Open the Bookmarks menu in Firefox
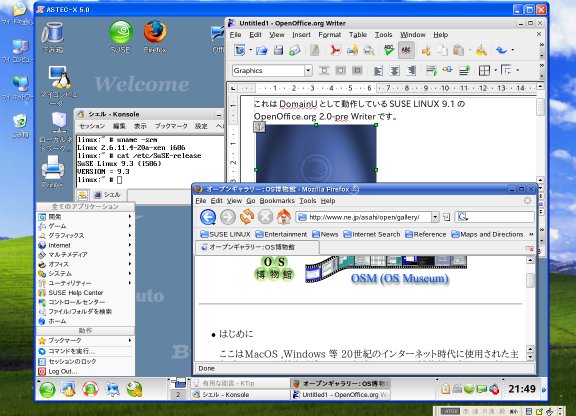Image resolution: width=576 pixels, height=416 pixels. coord(277,201)
